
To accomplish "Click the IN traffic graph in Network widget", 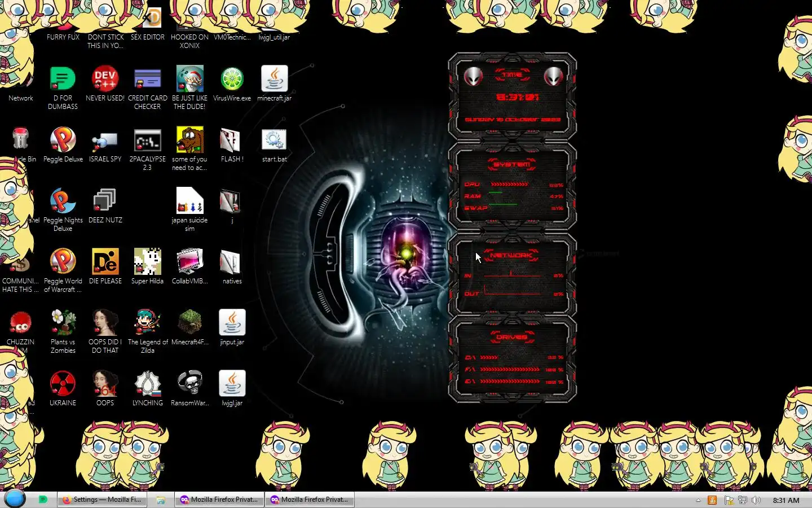I will point(512,274).
